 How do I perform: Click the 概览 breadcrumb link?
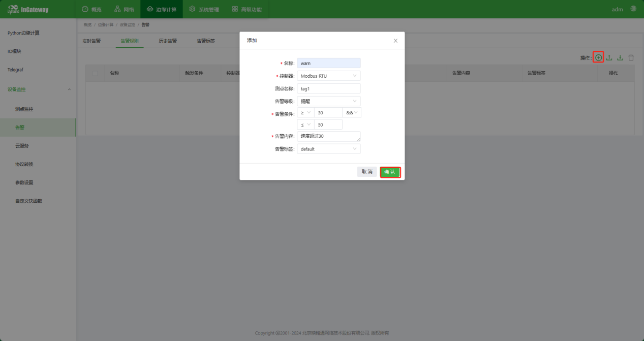tap(87, 24)
